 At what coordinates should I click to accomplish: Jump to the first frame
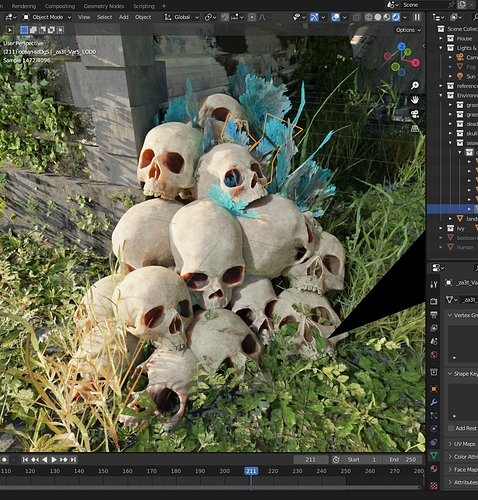click(25, 460)
